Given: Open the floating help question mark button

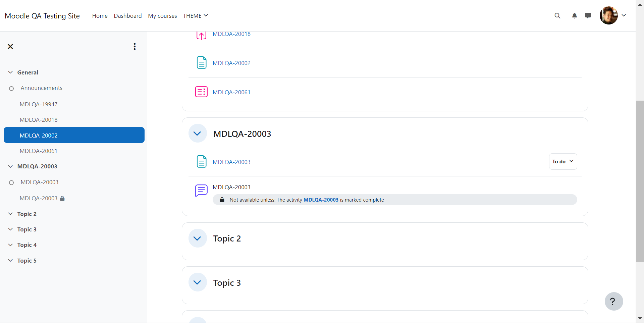Looking at the screenshot, I should 614,302.
